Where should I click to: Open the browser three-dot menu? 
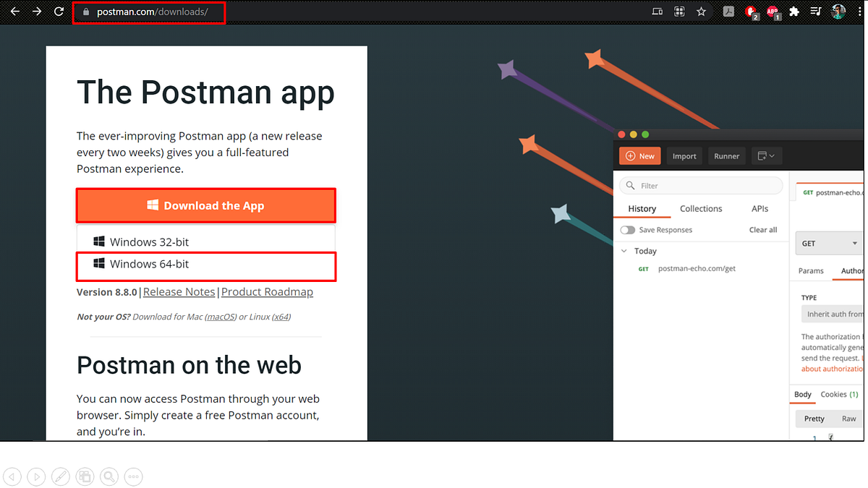860,12
